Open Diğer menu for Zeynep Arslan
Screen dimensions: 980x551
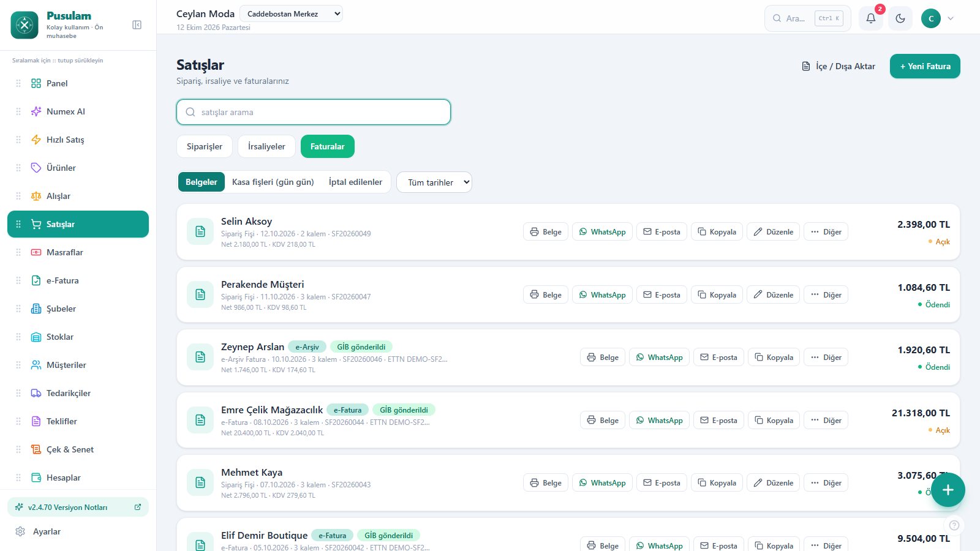point(826,358)
